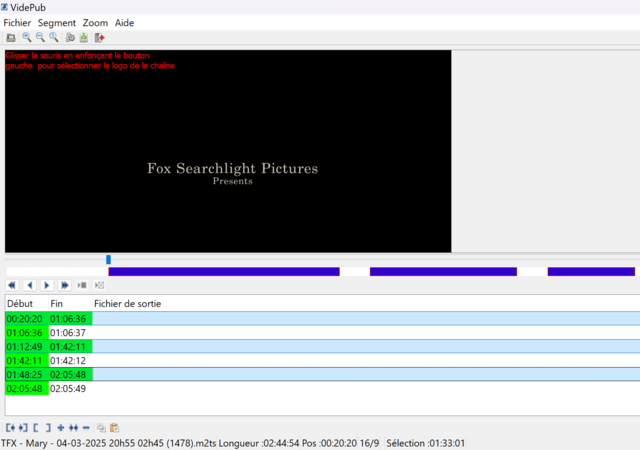Step backward with the single left arrow
Image resolution: width=640 pixels, height=450 pixels.
(x=29, y=285)
